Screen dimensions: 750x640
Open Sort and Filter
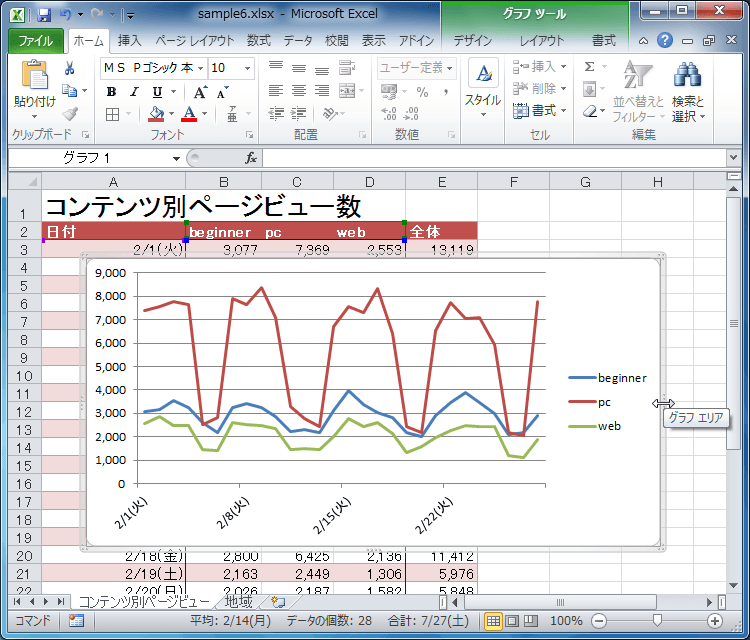pyautogui.click(x=639, y=91)
